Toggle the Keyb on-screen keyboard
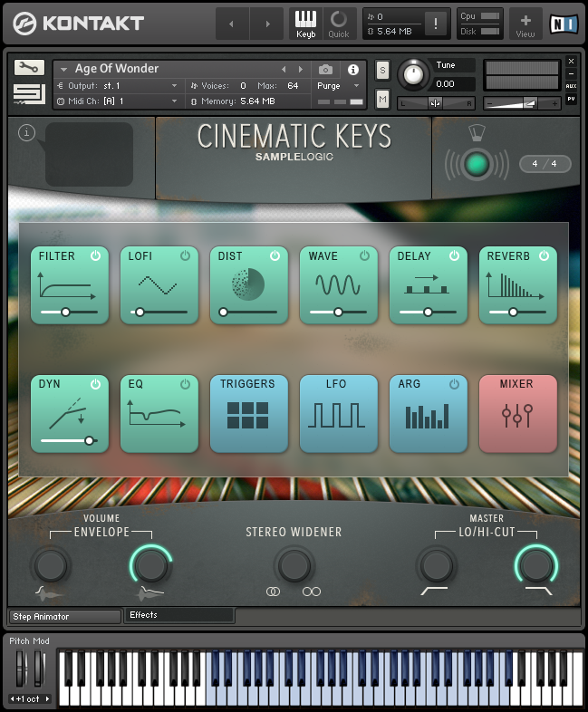The height and width of the screenshot is (712, 588). [305, 24]
